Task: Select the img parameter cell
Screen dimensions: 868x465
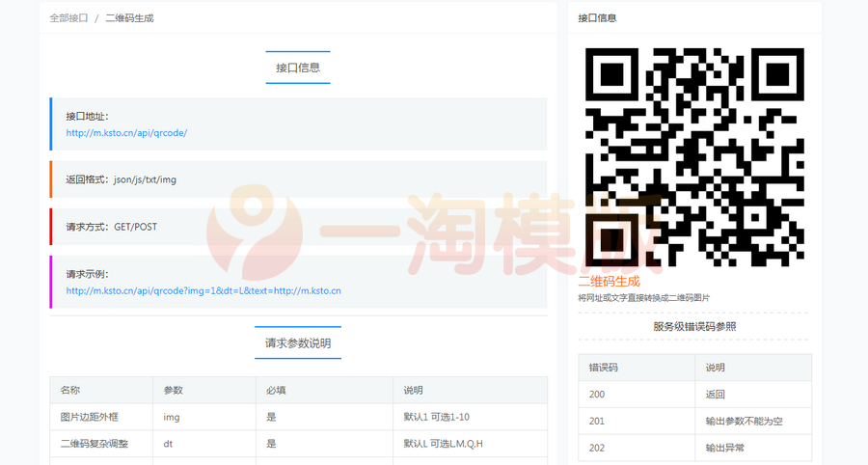Action: tap(204, 417)
